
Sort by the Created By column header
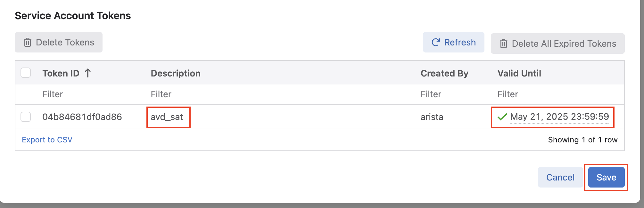pos(444,73)
